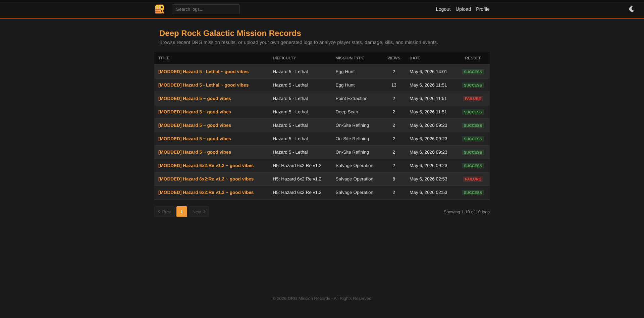Go to the Next page of logs
Image resolution: width=644 pixels, height=318 pixels.
(x=199, y=212)
